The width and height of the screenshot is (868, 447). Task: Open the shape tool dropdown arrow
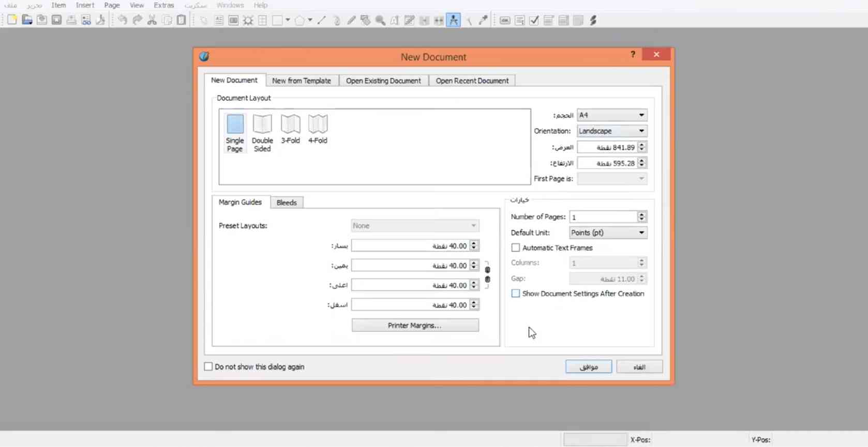click(x=288, y=20)
